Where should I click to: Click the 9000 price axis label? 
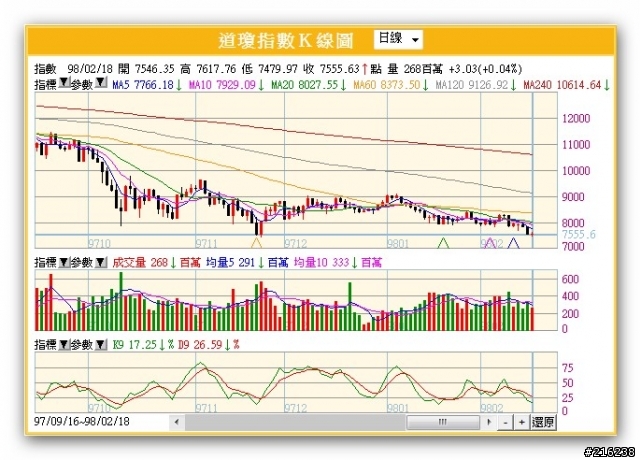coord(576,197)
